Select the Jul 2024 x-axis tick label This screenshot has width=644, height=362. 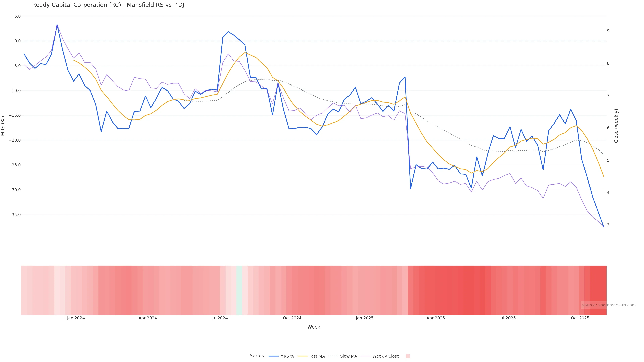[219, 318]
